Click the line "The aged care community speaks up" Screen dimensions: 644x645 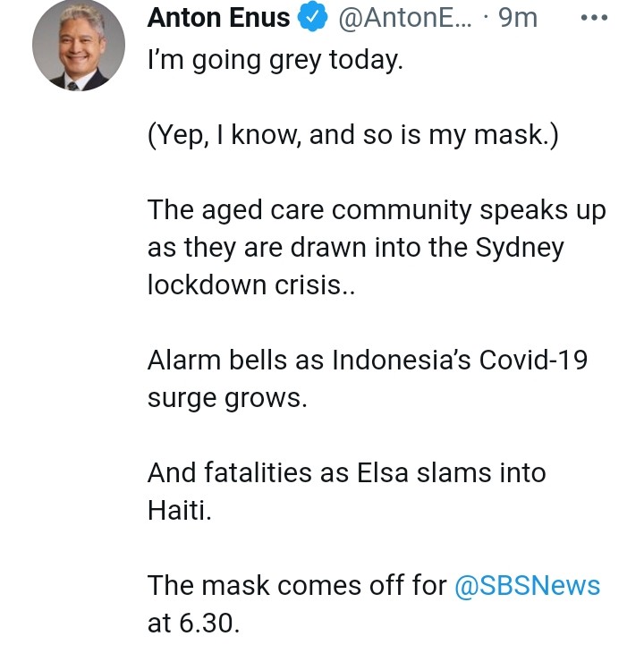pos(377,210)
